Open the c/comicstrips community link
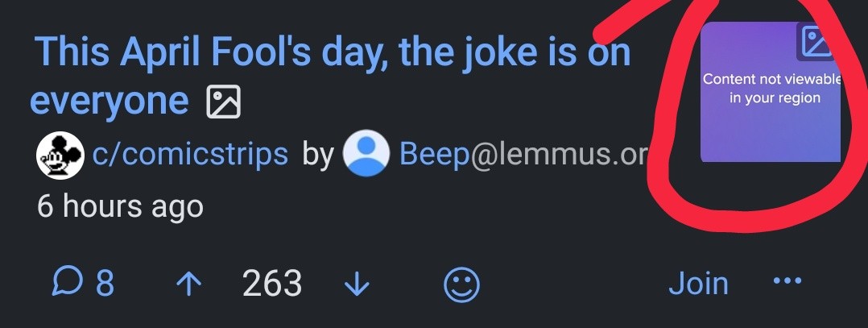868x328 pixels. 190,153
